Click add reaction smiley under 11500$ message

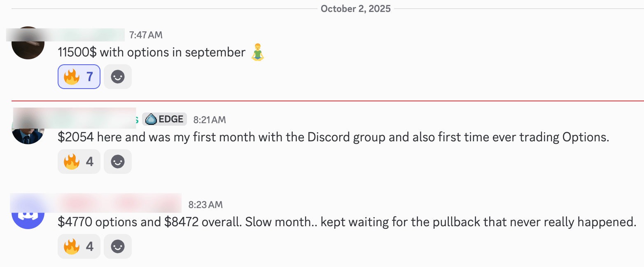pos(118,77)
